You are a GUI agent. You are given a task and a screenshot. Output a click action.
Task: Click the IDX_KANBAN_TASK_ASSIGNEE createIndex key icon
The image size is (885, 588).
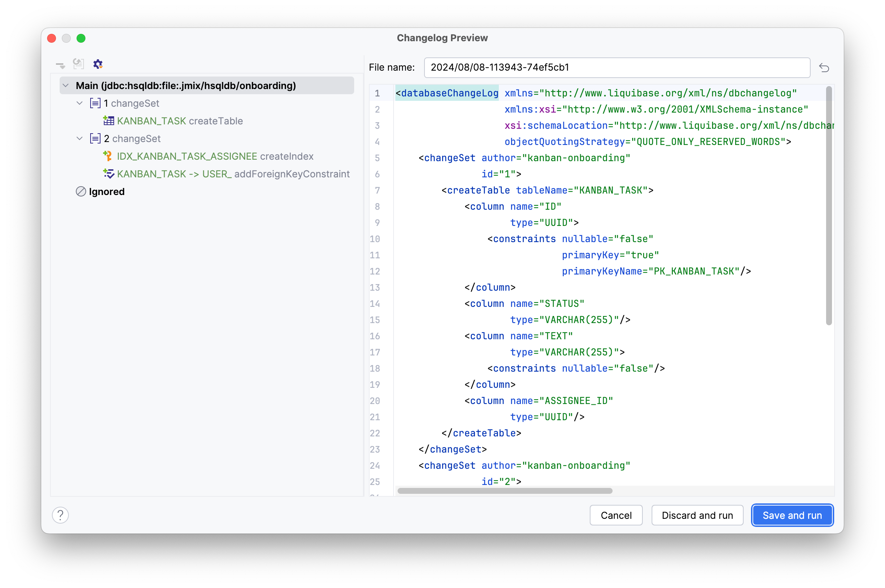pos(109,156)
